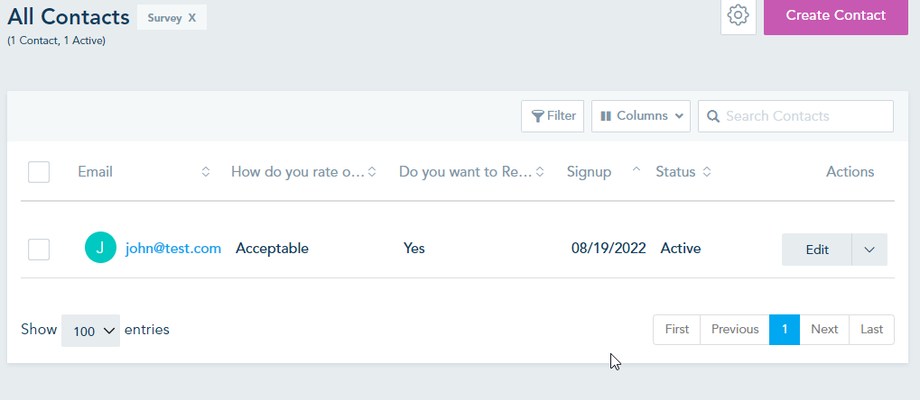Focus the Search Contacts field
Screen dimensions: 920x400
[805, 116]
